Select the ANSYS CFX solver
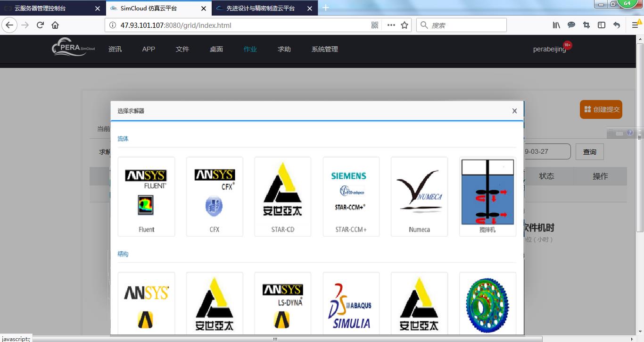This screenshot has height=342, width=644. (x=215, y=197)
